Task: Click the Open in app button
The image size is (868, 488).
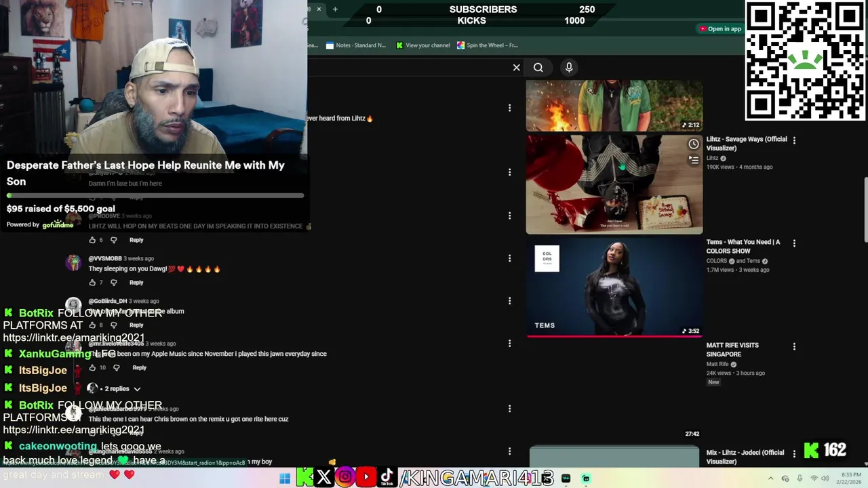Action: pyautogui.click(x=720, y=28)
